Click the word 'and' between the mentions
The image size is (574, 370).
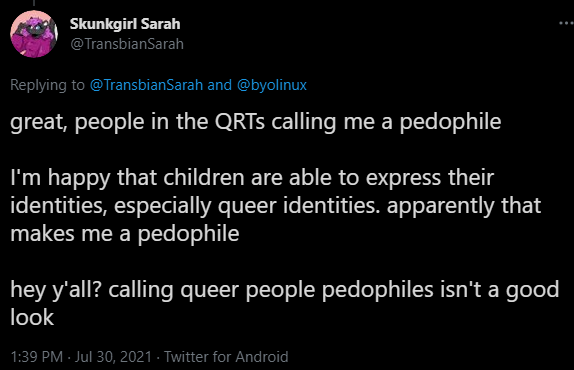tap(220, 85)
